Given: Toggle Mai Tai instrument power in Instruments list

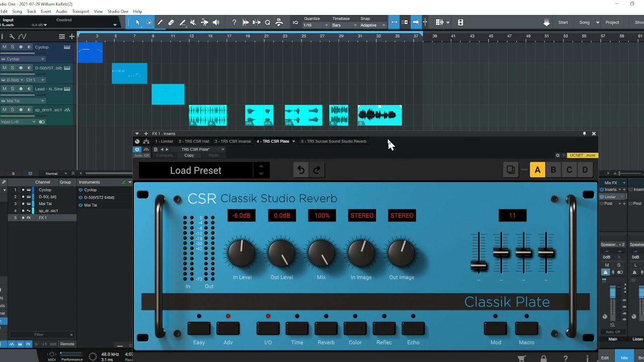Looking at the screenshot, I should pyautogui.click(x=80, y=205).
